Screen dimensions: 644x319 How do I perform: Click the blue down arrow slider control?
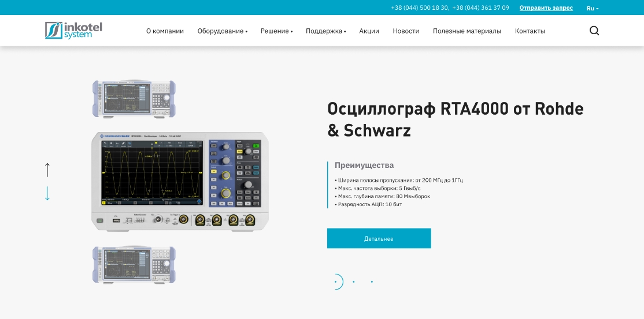coord(47,193)
